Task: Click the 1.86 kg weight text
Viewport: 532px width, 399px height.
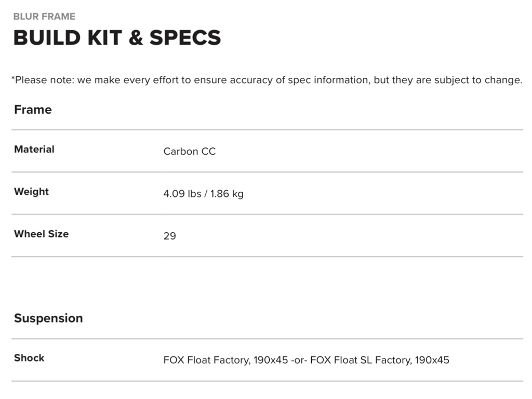Action: [227, 194]
